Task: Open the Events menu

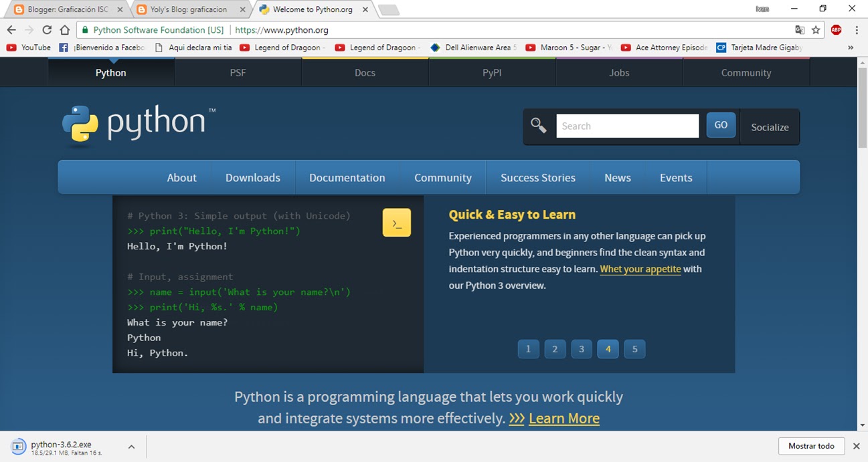Action: click(x=676, y=178)
